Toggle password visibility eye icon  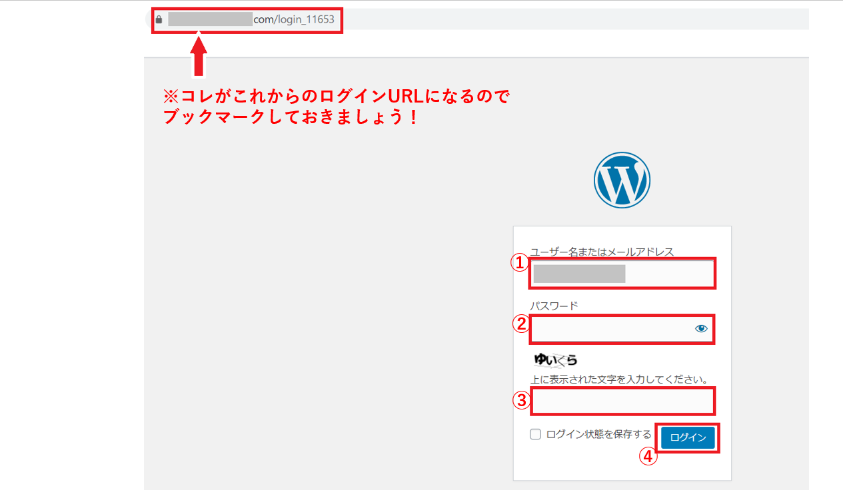[x=700, y=328]
